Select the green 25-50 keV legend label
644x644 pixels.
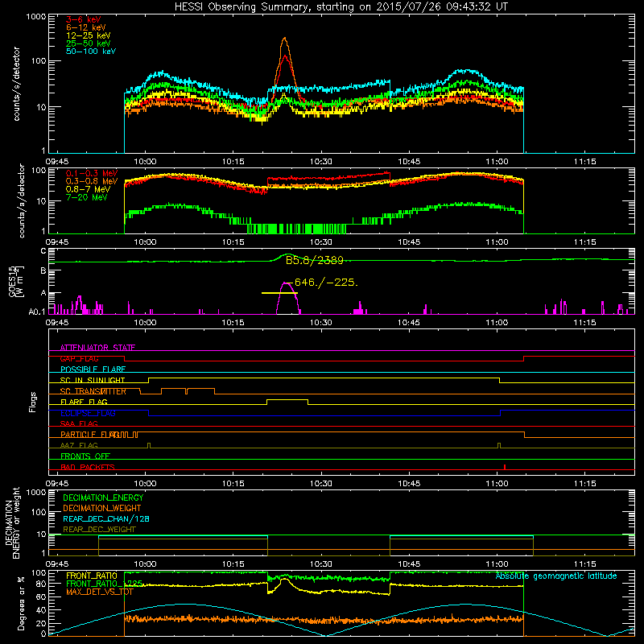click(x=89, y=43)
